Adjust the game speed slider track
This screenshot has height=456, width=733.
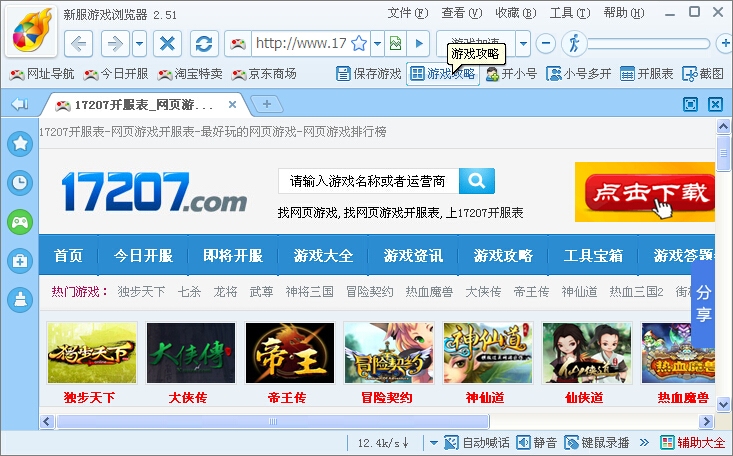pyautogui.click(x=649, y=44)
